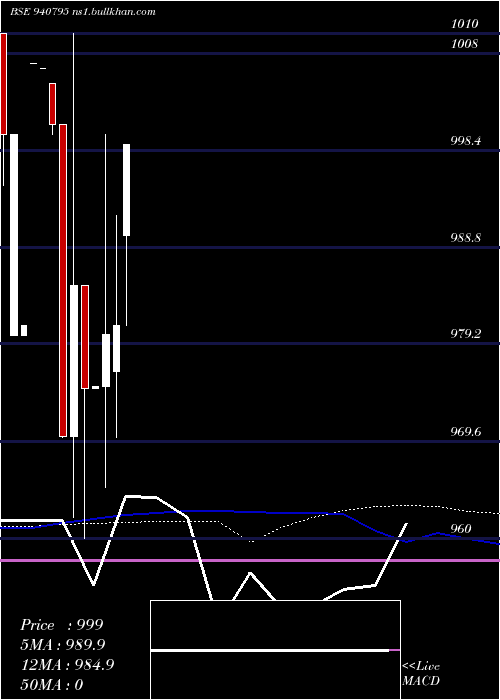
Task: Click the 5MA : 989.9 readout
Action: click(63, 645)
